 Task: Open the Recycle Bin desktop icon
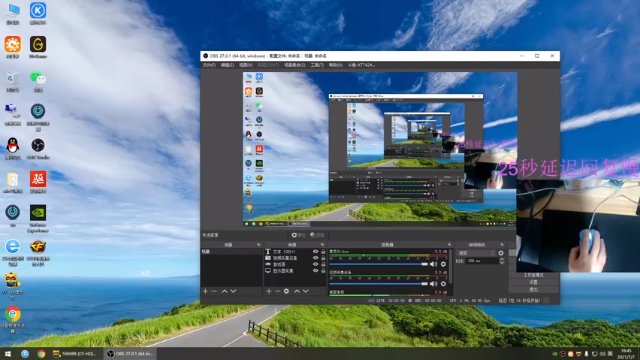click(13, 81)
